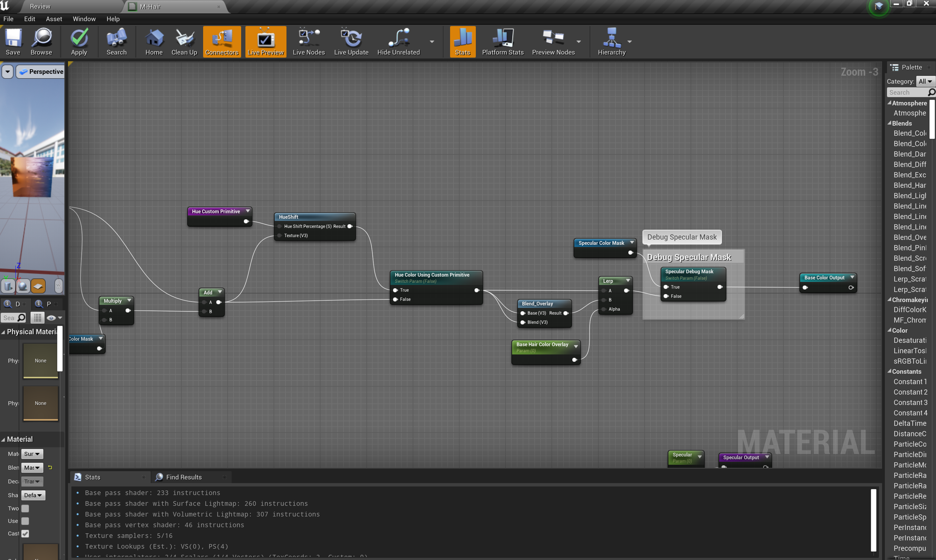Open the Help menu
Screen dimensions: 936x560
tap(113, 19)
